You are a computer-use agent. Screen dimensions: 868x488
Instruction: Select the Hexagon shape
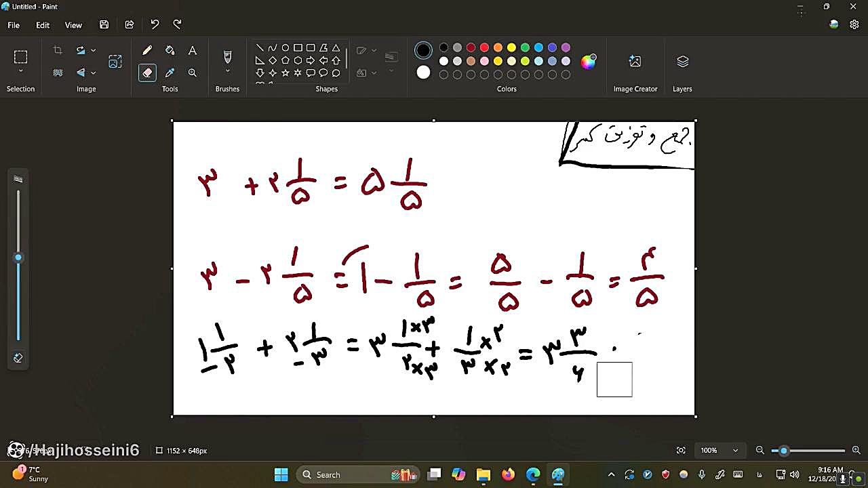(x=298, y=60)
